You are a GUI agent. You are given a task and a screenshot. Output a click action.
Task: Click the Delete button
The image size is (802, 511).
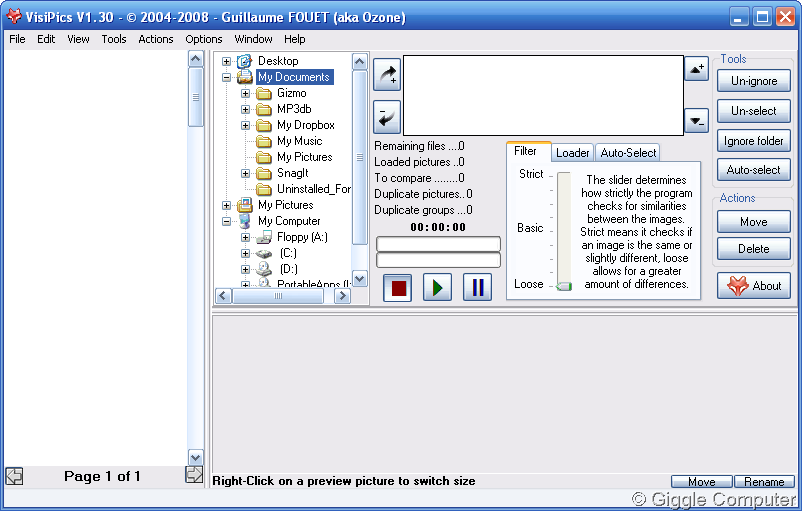pyautogui.click(x=753, y=249)
